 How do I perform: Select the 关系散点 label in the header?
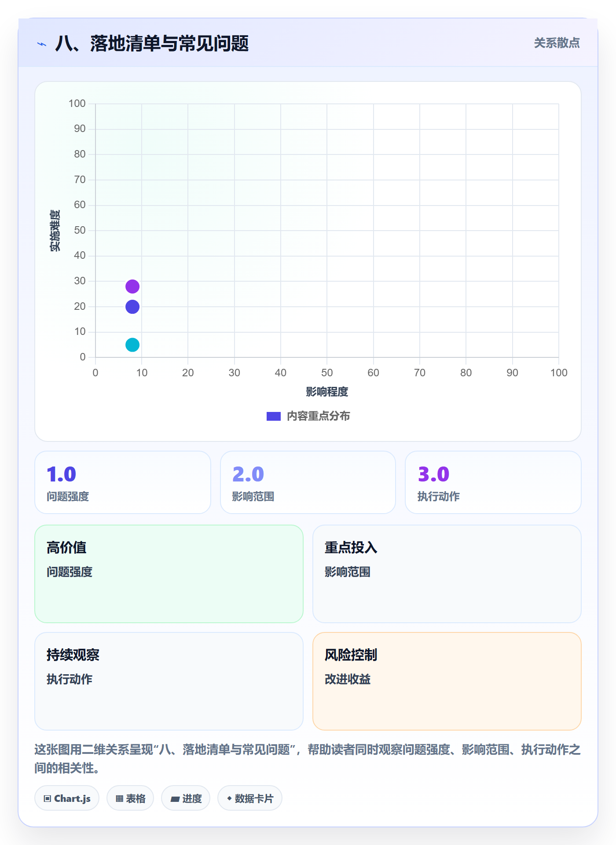coord(557,43)
